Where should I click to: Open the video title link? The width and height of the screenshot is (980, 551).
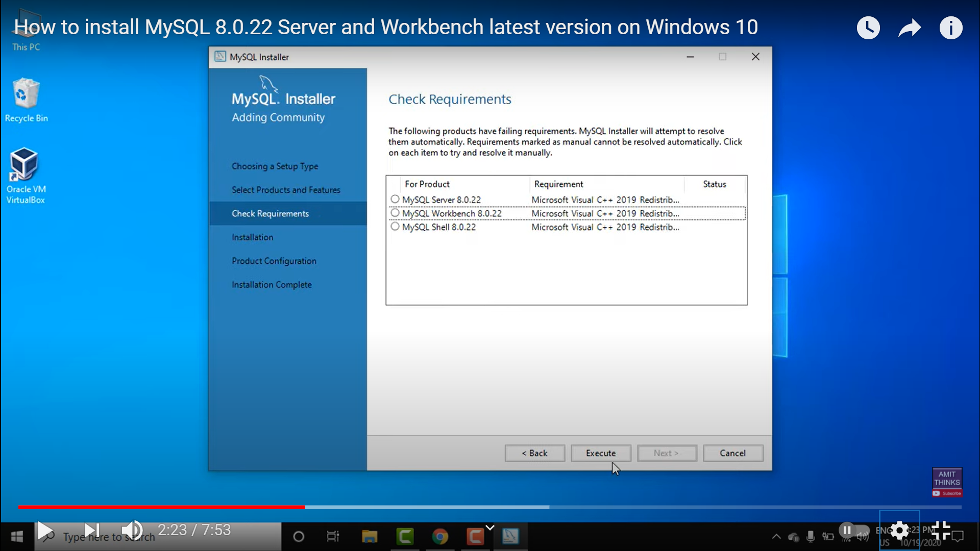tap(386, 27)
